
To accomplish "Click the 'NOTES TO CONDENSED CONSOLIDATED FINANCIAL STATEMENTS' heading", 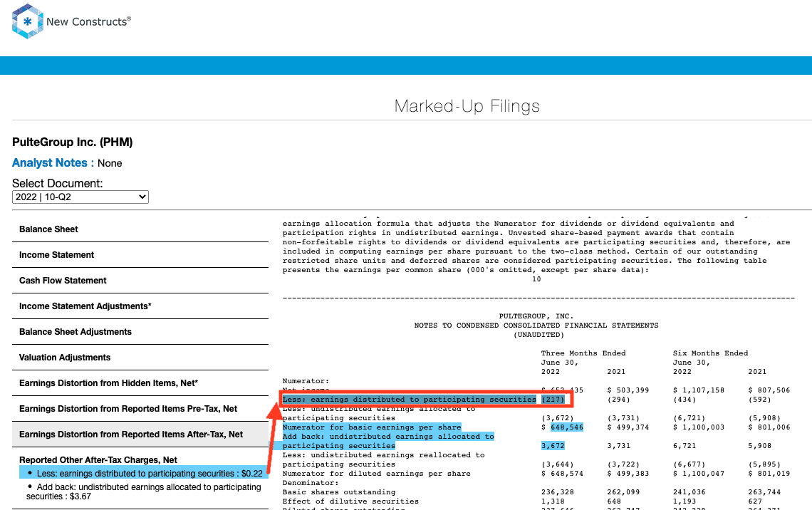I will tap(536, 325).
